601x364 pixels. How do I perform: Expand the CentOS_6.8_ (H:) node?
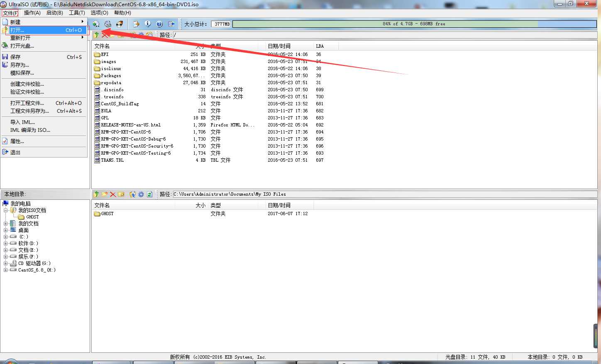click(x=6, y=270)
